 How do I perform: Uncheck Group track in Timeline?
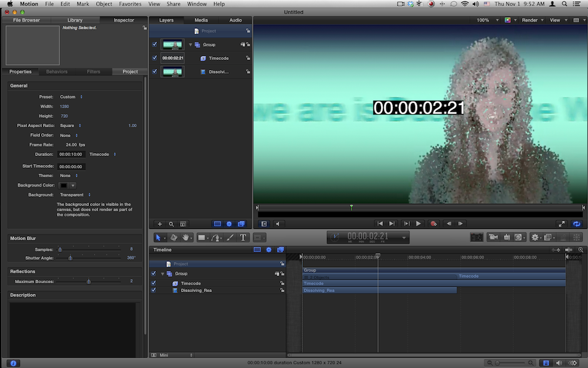pyautogui.click(x=153, y=273)
